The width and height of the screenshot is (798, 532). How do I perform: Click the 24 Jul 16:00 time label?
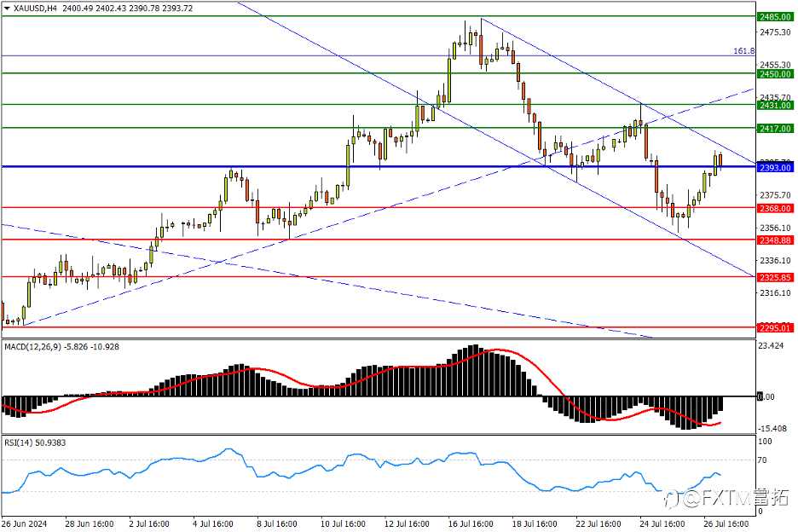(x=662, y=523)
